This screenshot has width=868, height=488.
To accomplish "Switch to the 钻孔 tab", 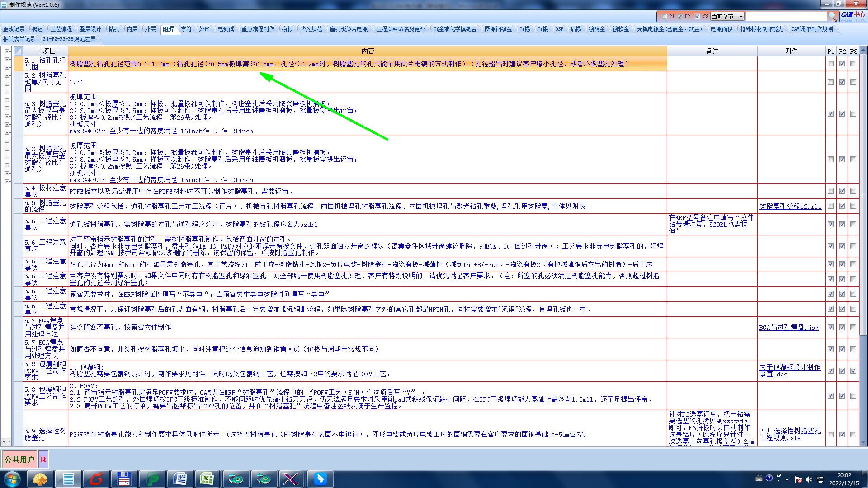I will pos(114,29).
